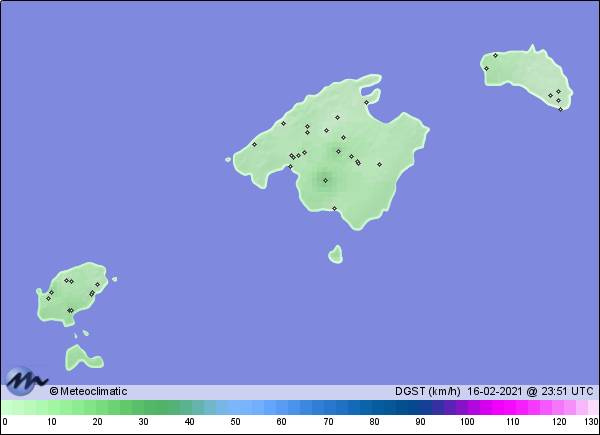600x435 pixels.
Task: Click the scale label 30
Action: point(143,422)
